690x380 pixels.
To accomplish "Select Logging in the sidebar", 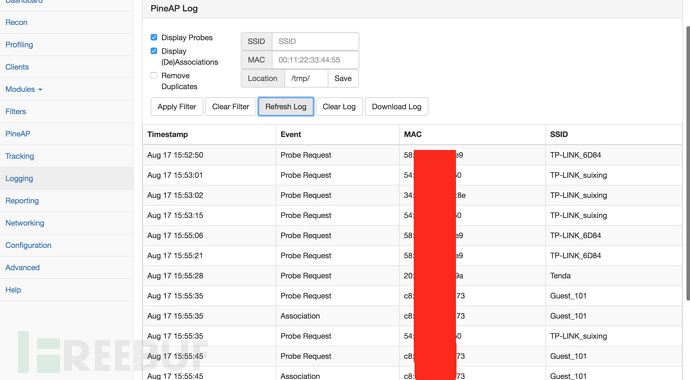I will (x=19, y=179).
